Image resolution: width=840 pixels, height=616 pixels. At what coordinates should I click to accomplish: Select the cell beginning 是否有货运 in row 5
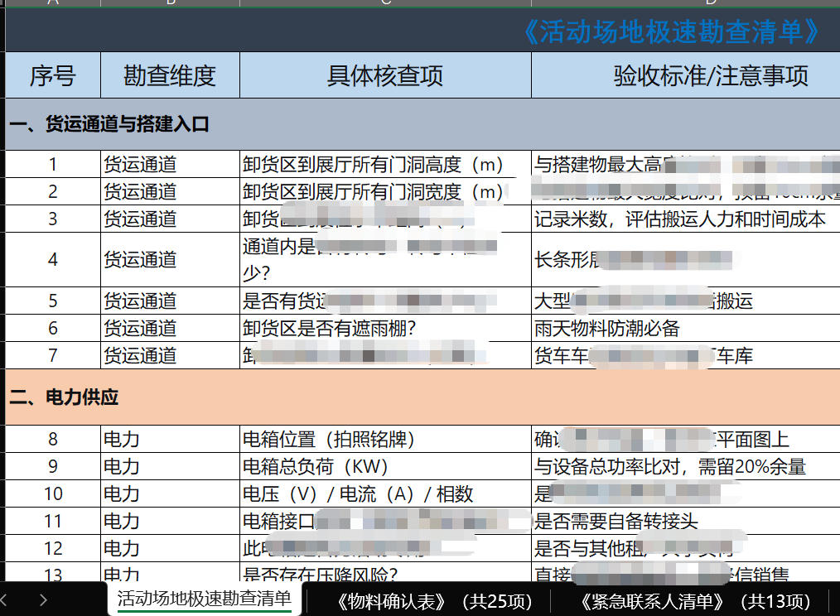(385, 301)
